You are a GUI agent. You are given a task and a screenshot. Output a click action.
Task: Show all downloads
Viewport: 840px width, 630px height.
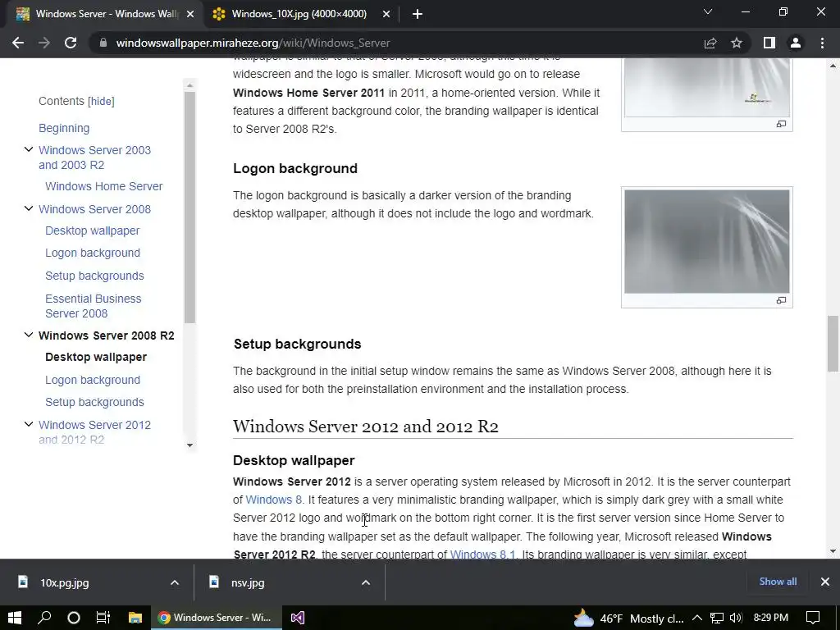[778, 582]
